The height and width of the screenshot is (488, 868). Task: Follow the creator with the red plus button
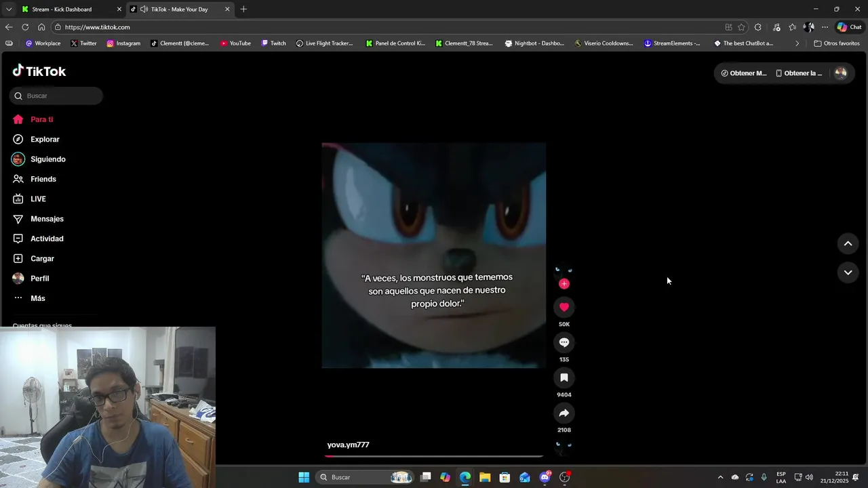[x=564, y=284]
